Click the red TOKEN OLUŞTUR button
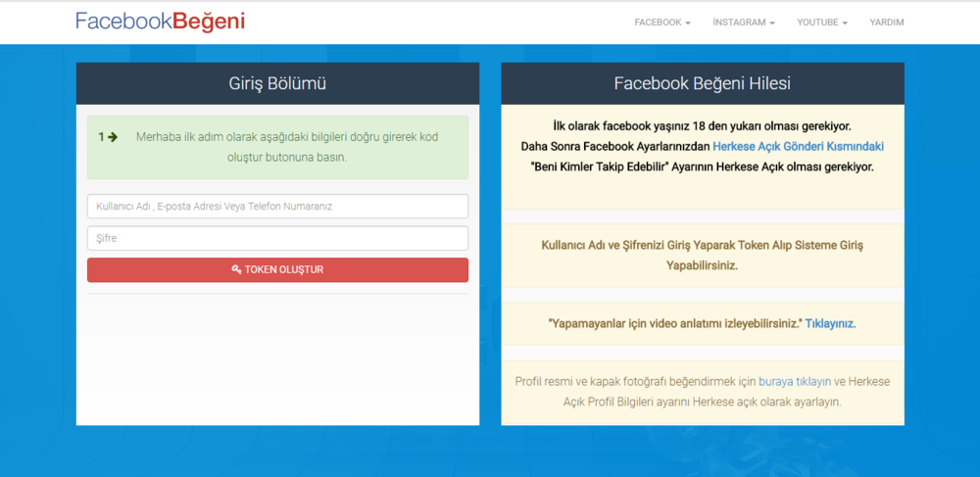 (x=277, y=269)
